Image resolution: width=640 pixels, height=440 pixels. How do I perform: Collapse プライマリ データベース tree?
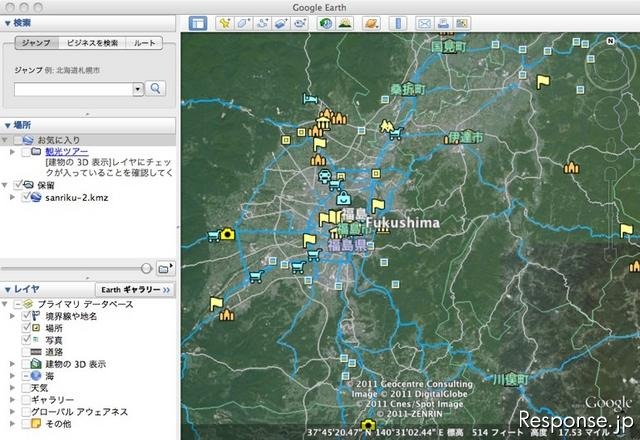(x=4, y=304)
